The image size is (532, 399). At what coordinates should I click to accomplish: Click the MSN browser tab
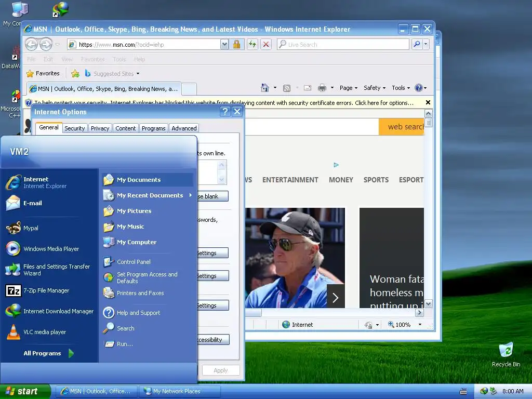coord(104,89)
